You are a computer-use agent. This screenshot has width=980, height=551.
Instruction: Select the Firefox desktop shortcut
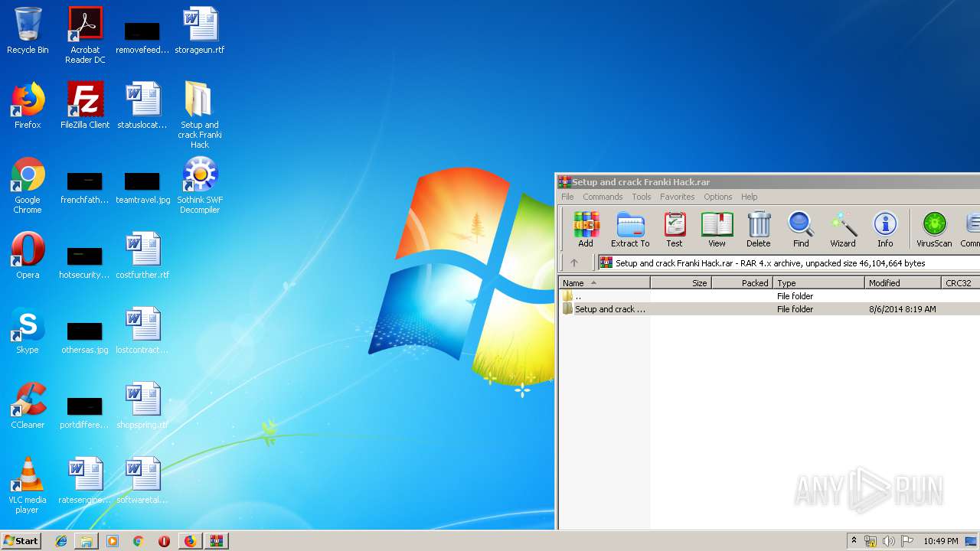click(28, 106)
